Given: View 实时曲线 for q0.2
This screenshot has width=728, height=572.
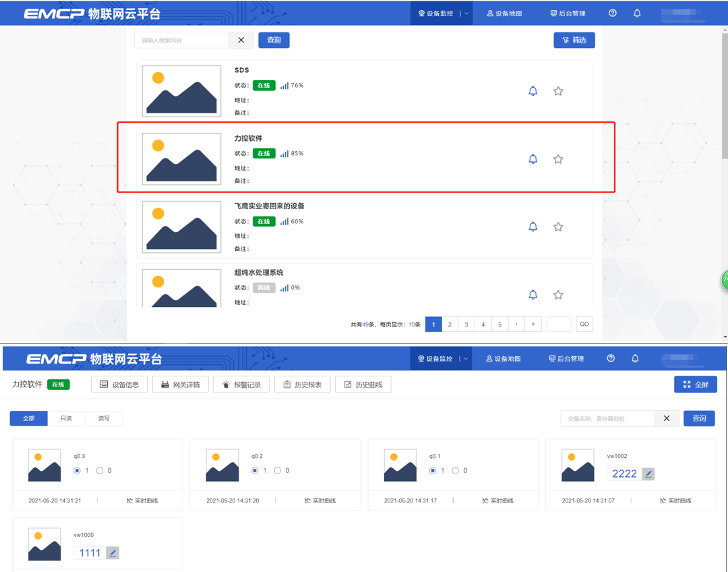Looking at the screenshot, I should [320, 500].
